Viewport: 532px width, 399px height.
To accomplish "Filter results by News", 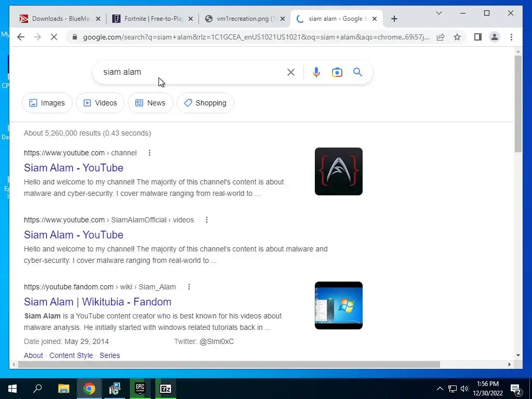I will pyautogui.click(x=150, y=103).
